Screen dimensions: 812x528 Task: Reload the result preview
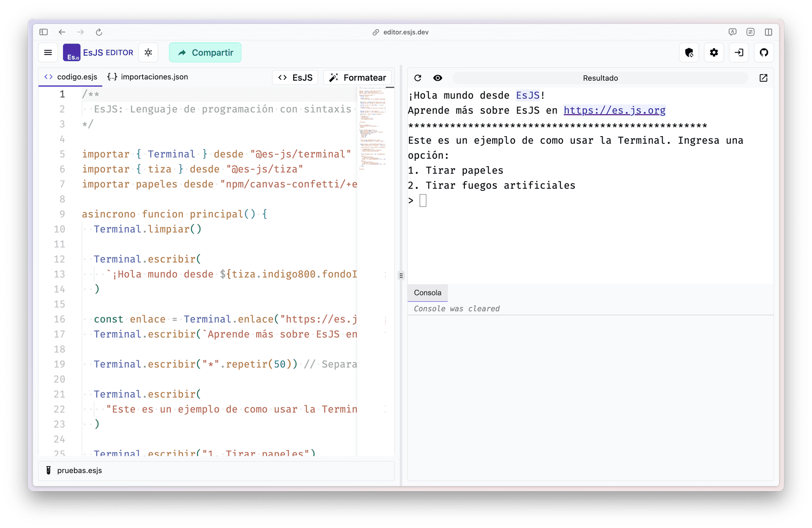pyautogui.click(x=418, y=78)
